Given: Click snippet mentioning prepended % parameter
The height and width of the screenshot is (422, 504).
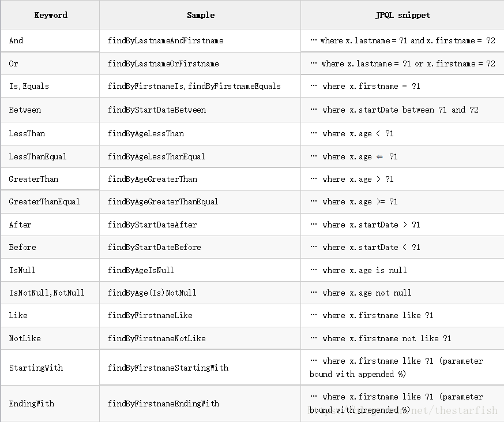Looking at the screenshot, I should tap(396, 404).
